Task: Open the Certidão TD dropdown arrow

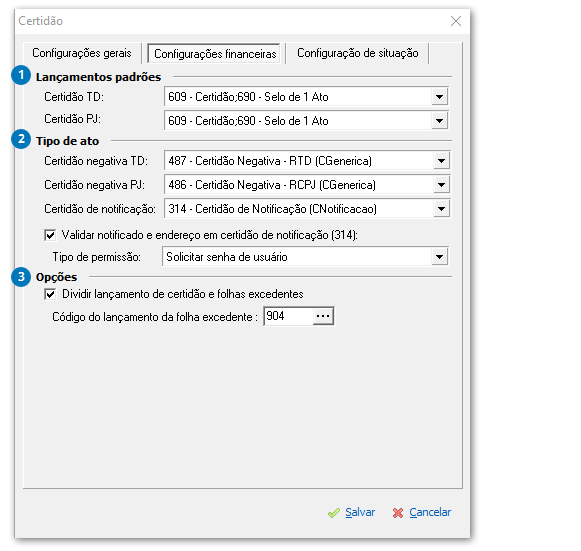Action: pyautogui.click(x=439, y=97)
